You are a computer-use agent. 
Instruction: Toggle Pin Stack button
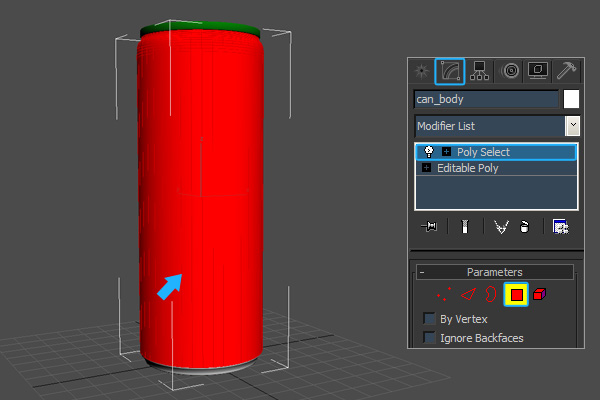pyautogui.click(x=429, y=226)
